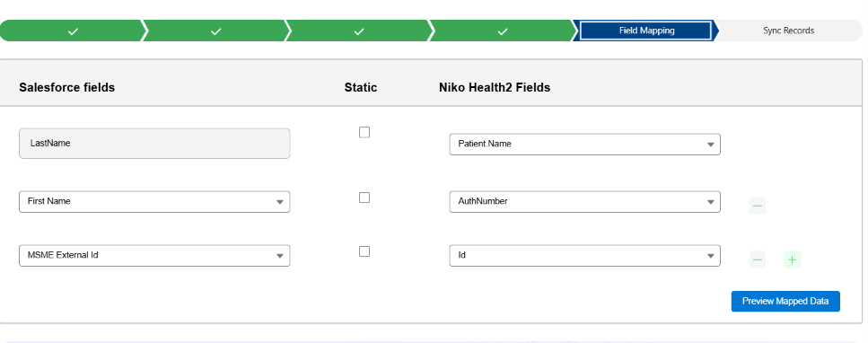The image size is (868, 343).
Task: Tick the Static checkbox for MSME External Id row
Action: [x=364, y=251]
